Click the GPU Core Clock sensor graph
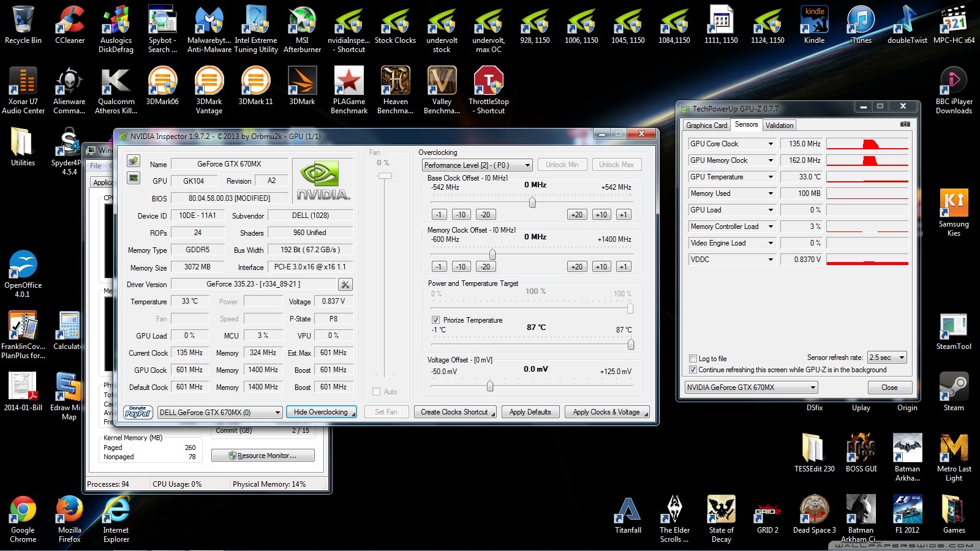This screenshot has width=980, height=551. 867,144
